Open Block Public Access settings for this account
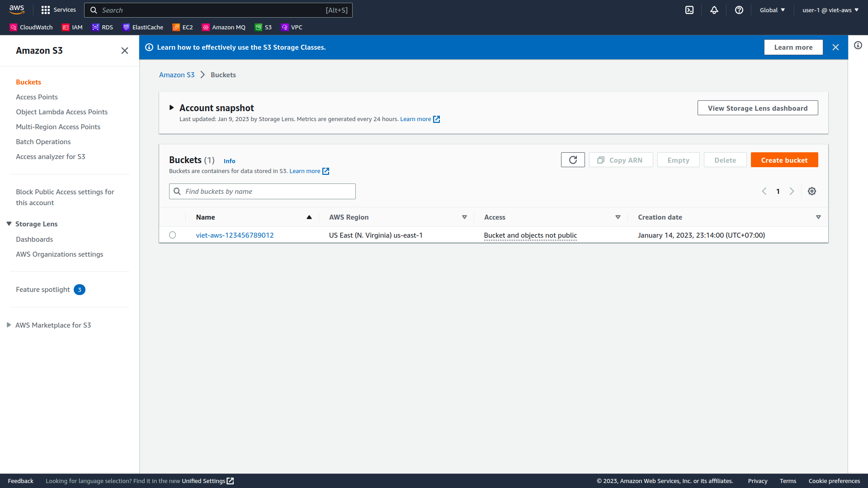 click(65, 197)
